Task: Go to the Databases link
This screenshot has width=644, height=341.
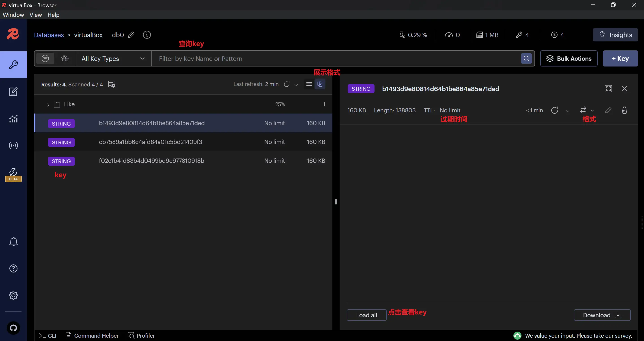Action: coord(49,35)
